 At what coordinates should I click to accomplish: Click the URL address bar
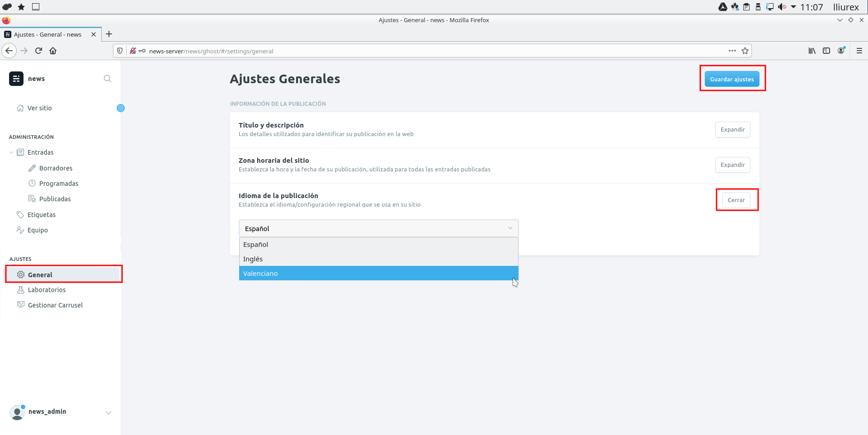point(407,51)
